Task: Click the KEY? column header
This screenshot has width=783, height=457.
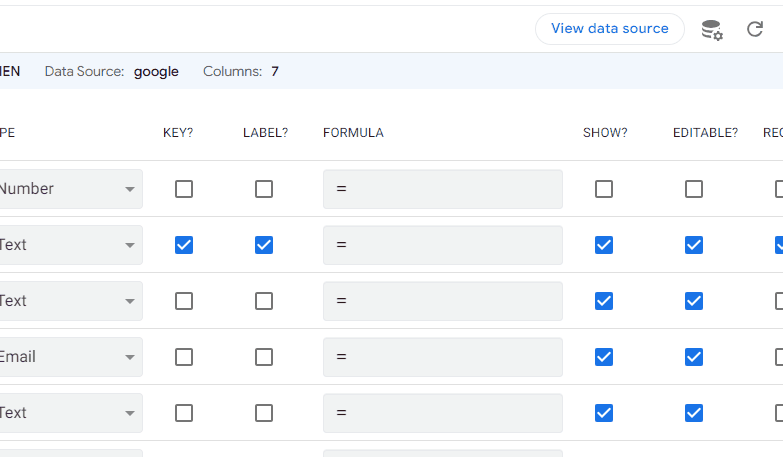Action: click(x=178, y=133)
